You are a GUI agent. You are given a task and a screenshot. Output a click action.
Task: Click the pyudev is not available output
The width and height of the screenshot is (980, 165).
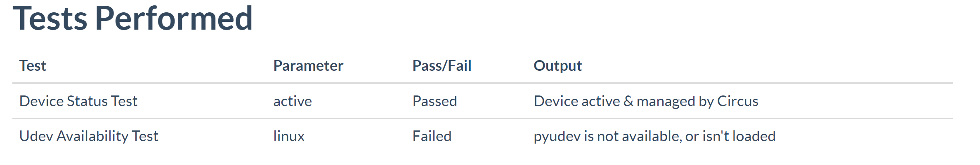pyautogui.click(x=654, y=136)
